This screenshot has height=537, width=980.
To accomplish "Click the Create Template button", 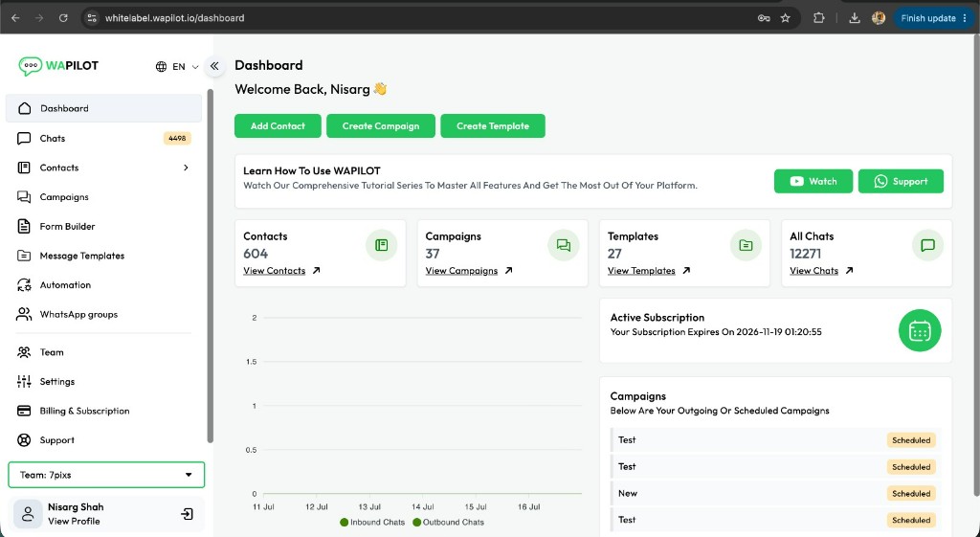I will point(493,125).
